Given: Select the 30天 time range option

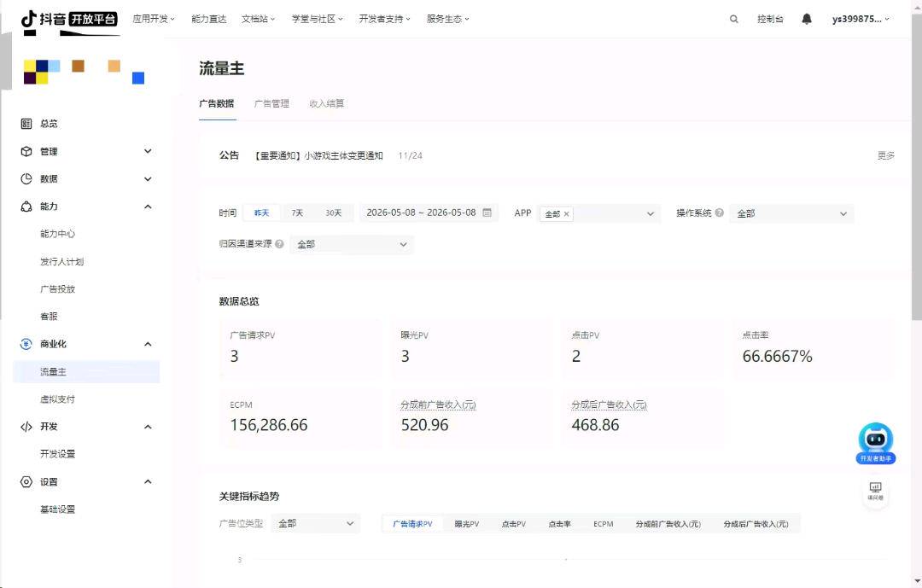Looking at the screenshot, I should (334, 212).
